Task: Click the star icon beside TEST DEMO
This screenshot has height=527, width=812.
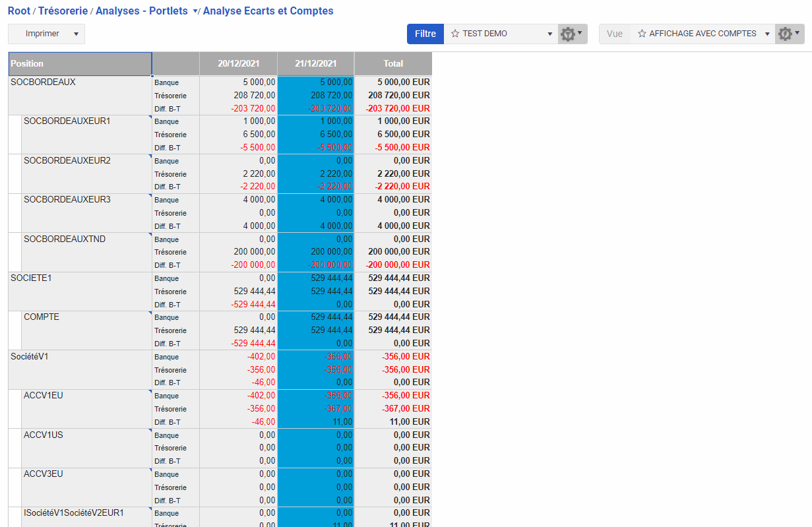Action: coord(454,34)
